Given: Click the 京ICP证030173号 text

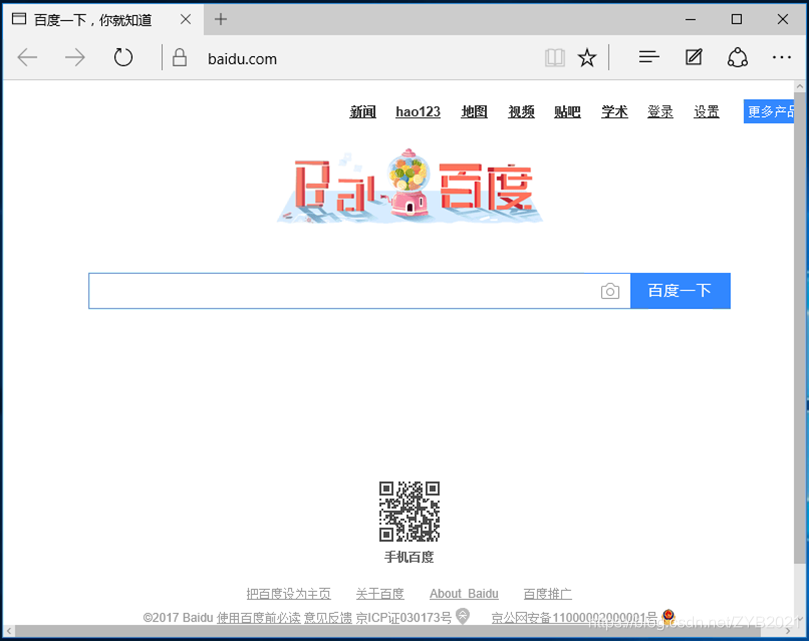Looking at the screenshot, I should (x=403, y=617).
